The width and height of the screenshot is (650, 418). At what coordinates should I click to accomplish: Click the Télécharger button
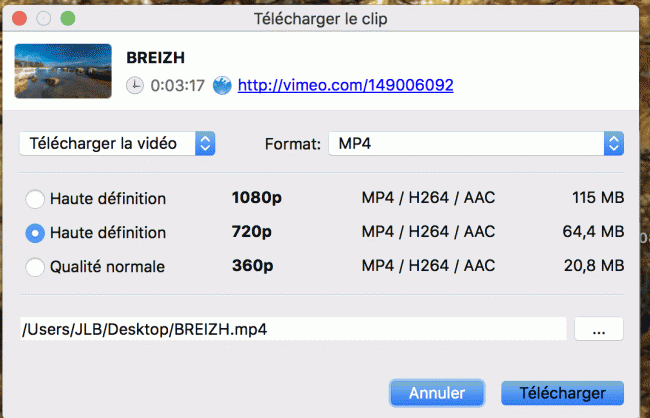click(563, 393)
